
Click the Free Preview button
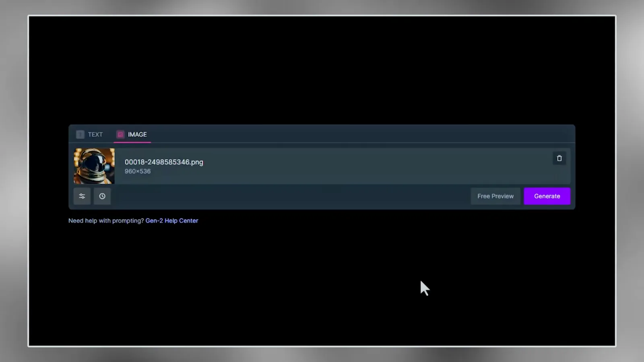[495, 196]
